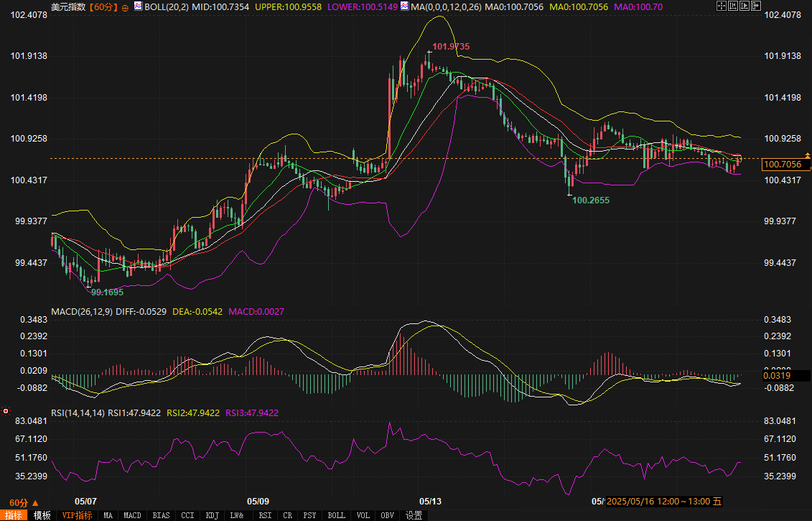Click the red sun marker icon left of RSI

pyautogui.click(x=6, y=411)
